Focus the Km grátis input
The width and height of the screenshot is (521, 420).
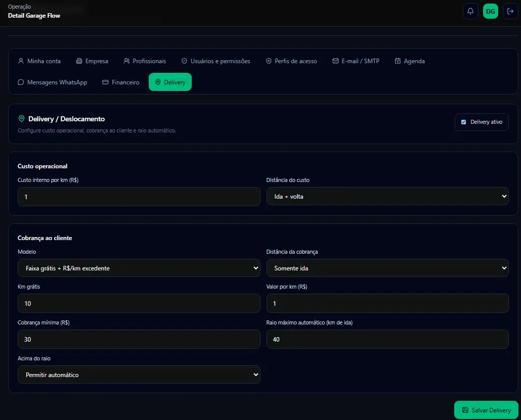point(139,303)
